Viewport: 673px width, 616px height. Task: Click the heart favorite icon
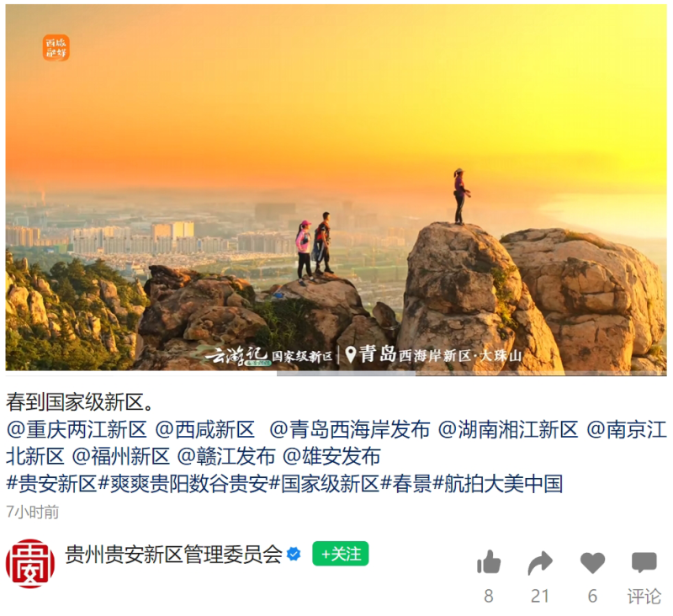(x=592, y=563)
